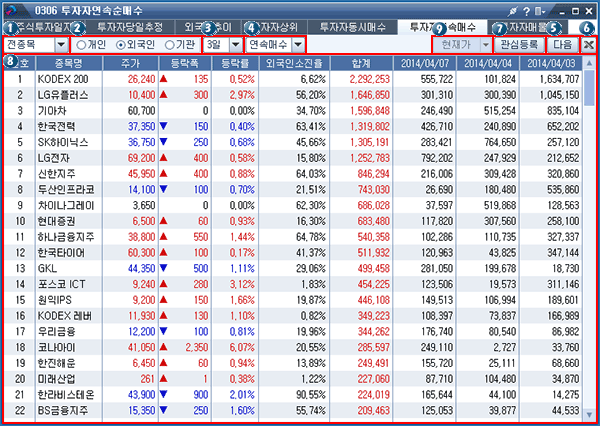Open the 외국인추이 tab

[x=208, y=27]
